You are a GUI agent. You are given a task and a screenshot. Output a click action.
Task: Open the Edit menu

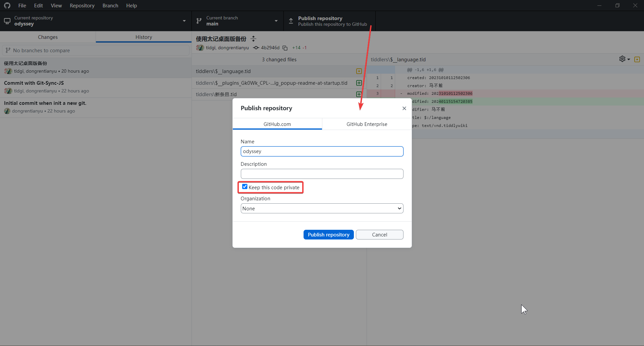(38, 5)
